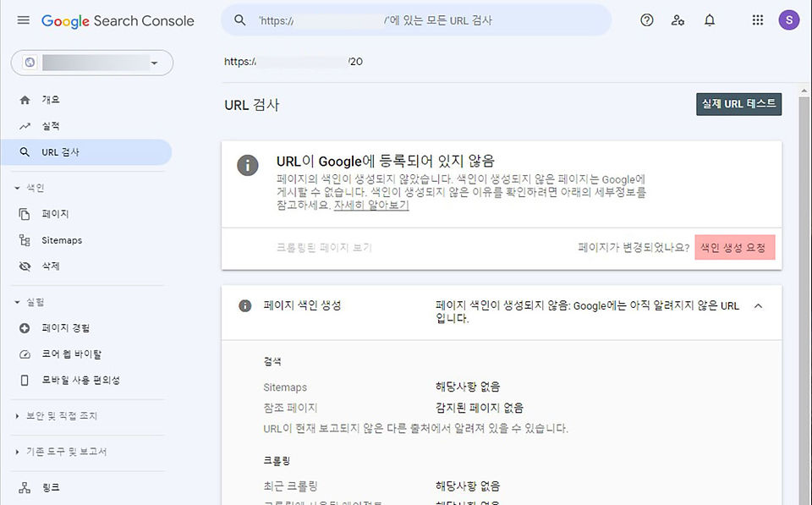
Task: Open 모바일 사용 편의성 report
Action: tap(81, 380)
